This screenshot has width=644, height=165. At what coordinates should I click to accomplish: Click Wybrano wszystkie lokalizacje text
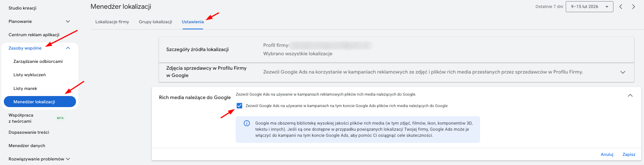click(298, 54)
